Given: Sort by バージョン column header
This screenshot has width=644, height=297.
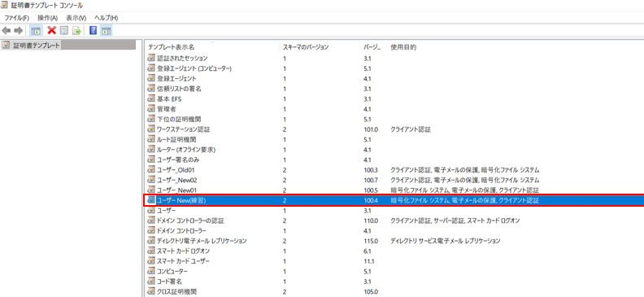Looking at the screenshot, I should [373, 47].
